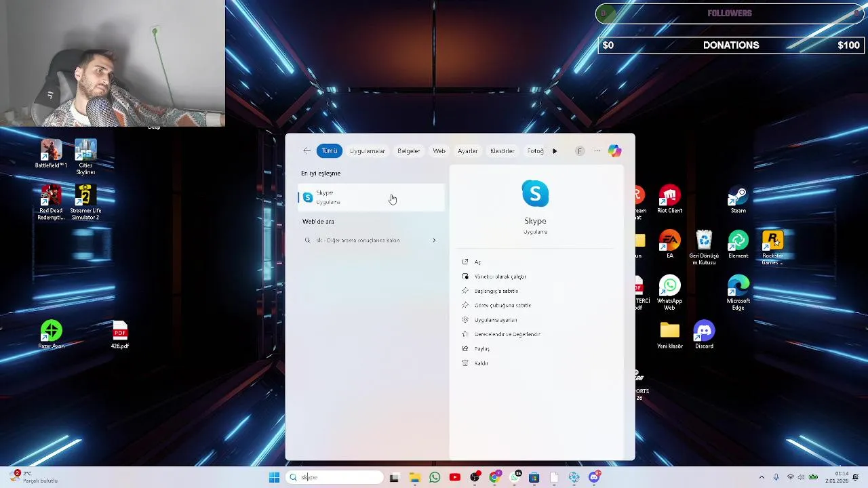
Task: Switch to the Klasörler filter tab
Action: coord(502,151)
